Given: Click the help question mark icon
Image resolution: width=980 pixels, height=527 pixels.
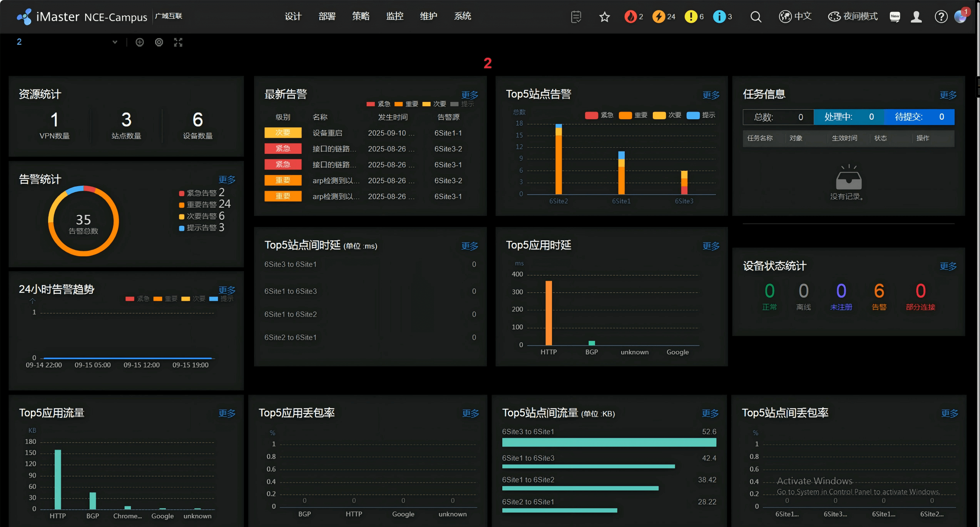Looking at the screenshot, I should (941, 17).
